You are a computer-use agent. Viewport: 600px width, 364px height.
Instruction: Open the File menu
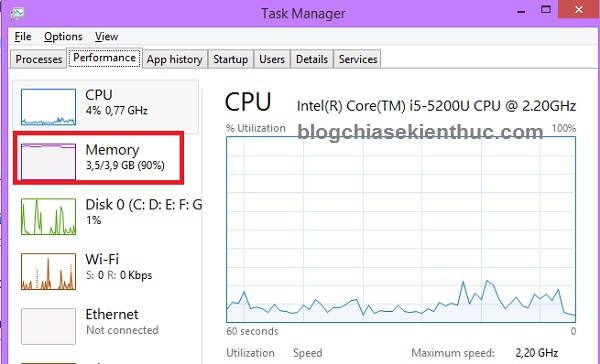(x=23, y=37)
